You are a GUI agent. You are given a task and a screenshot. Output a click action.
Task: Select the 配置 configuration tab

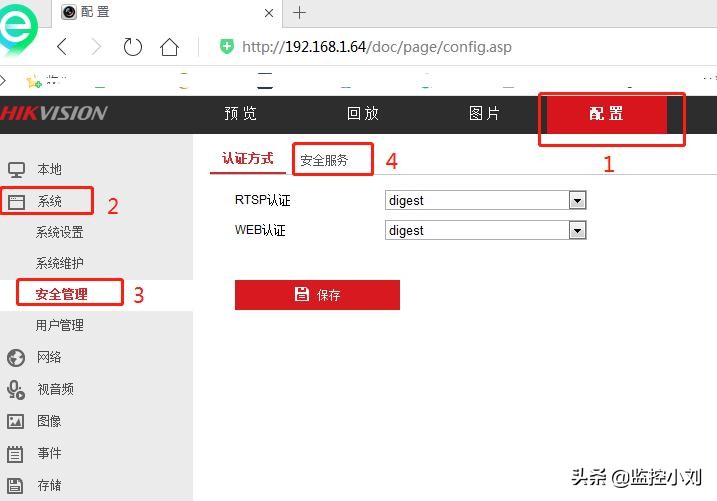(606, 114)
